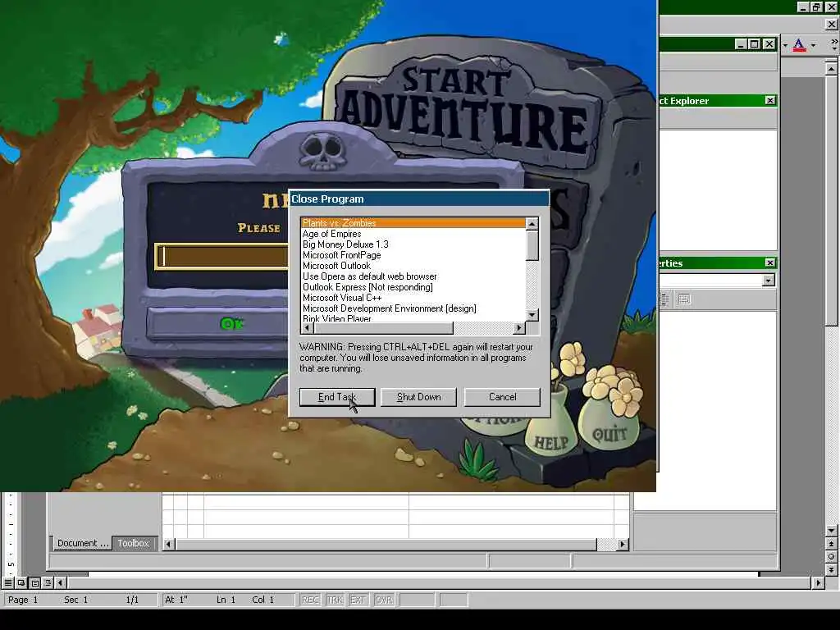This screenshot has height=630, width=840.
Task: Click Select Browse Object button
Action: pos(831,557)
